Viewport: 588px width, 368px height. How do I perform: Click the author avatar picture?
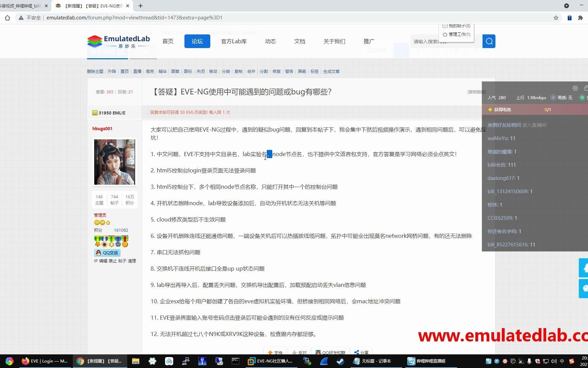pos(114,162)
